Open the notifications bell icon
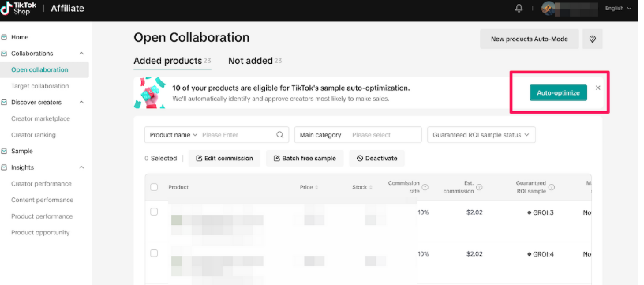The image size is (644, 285). (519, 8)
